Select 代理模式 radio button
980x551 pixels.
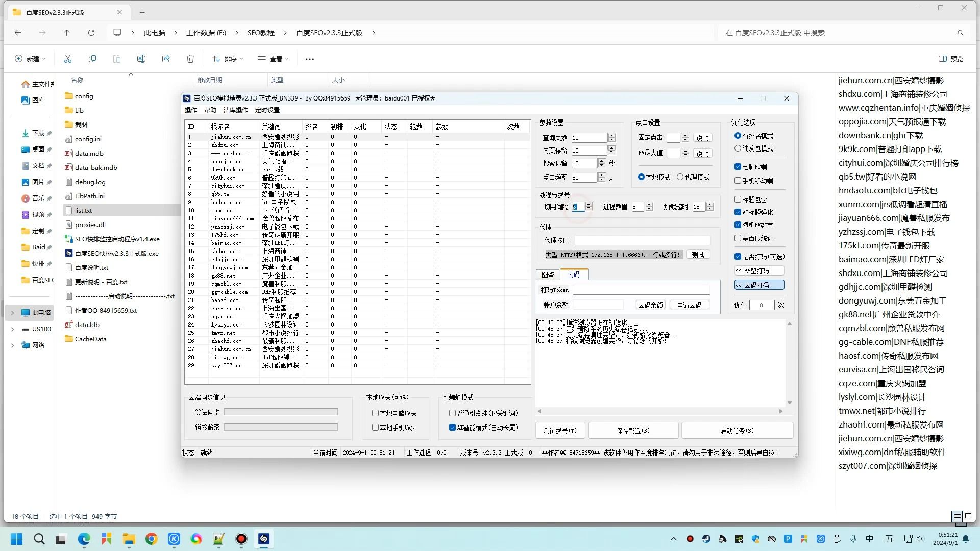[x=693, y=177]
